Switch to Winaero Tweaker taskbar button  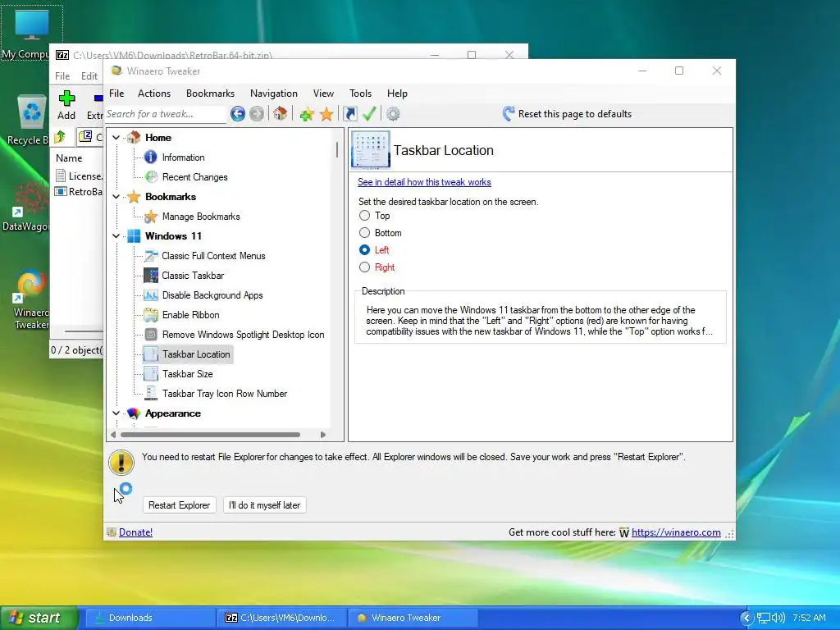click(x=413, y=618)
